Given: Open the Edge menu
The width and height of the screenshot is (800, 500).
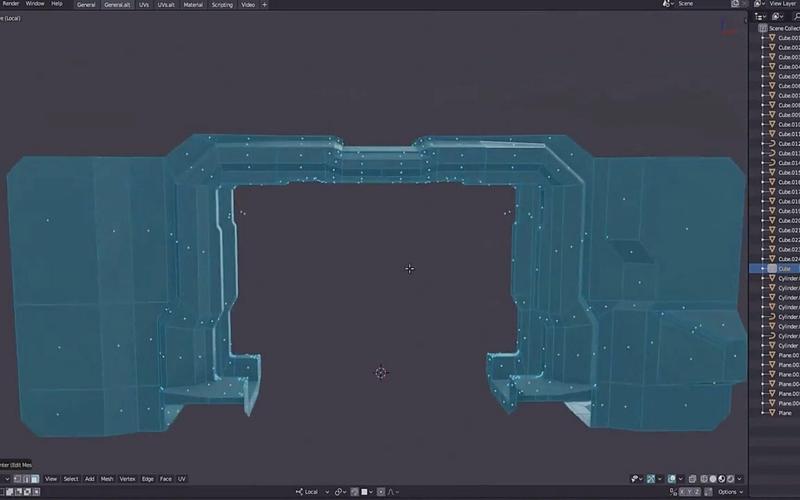Looking at the screenshot, I should pyautogui.click(x=148, y=479).
